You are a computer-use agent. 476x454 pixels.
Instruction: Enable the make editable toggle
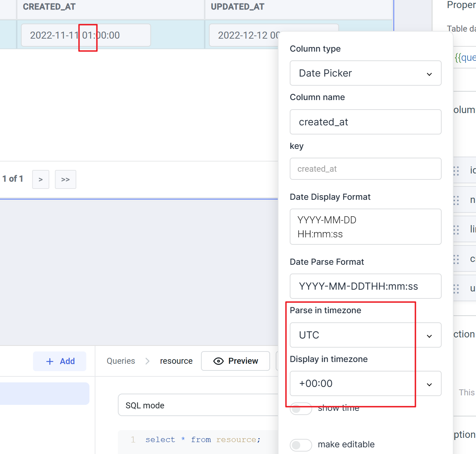pos(301,445)
